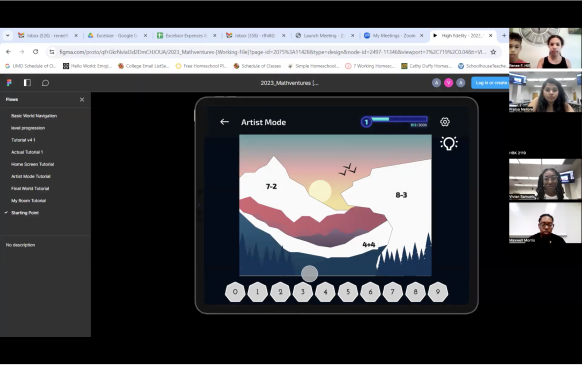Screen dimensions: 582x365
Task: Select the Tutorial v4 1 flow
Action: (x=23, y=140)
